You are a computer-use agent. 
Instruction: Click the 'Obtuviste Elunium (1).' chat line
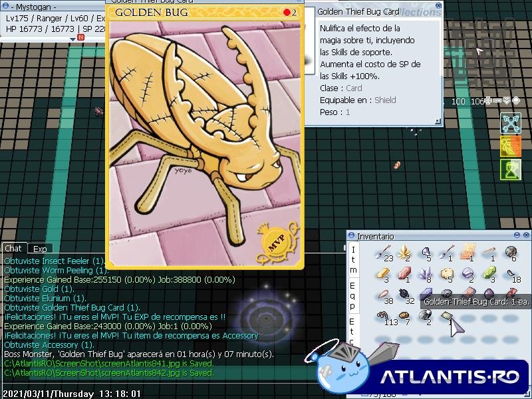45,298
